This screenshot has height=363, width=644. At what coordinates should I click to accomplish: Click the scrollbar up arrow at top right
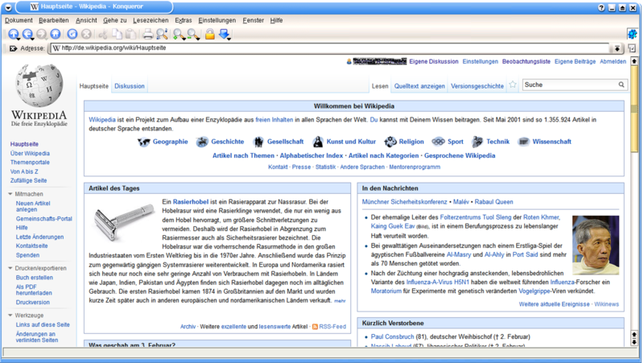(634, 61)
